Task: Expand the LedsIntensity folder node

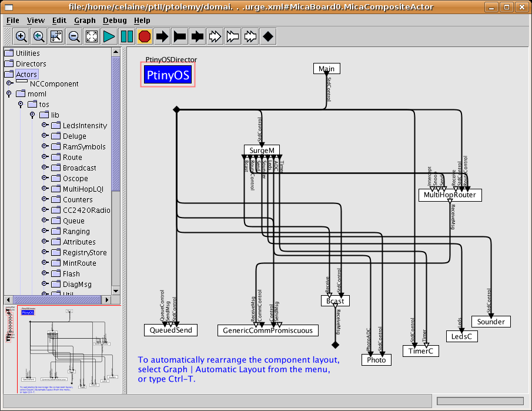Action: [x=45, y=125]
